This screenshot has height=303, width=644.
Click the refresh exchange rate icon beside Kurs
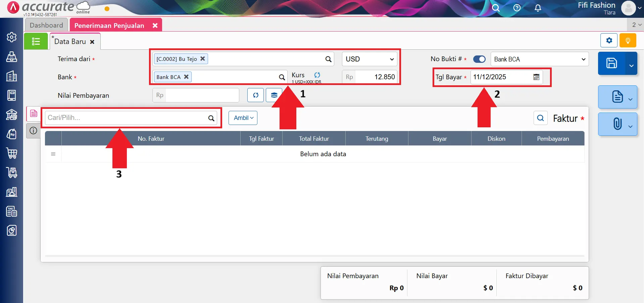[317, 75]
